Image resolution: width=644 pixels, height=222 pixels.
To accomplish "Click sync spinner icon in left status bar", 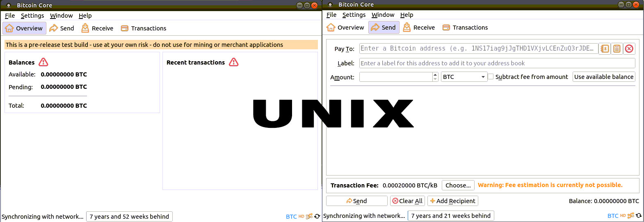I will [317, 216].
